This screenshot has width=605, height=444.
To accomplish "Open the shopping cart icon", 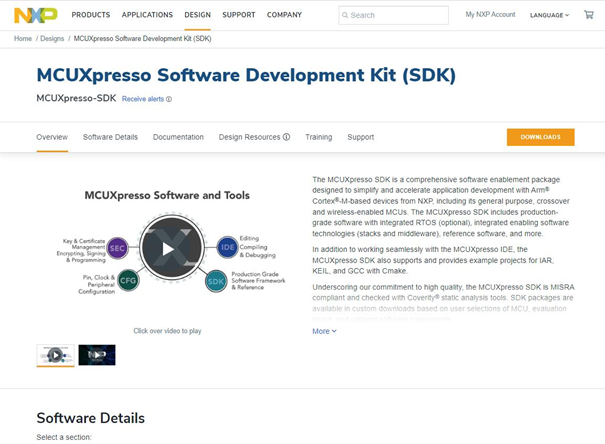I will click(x=589, y=15).
